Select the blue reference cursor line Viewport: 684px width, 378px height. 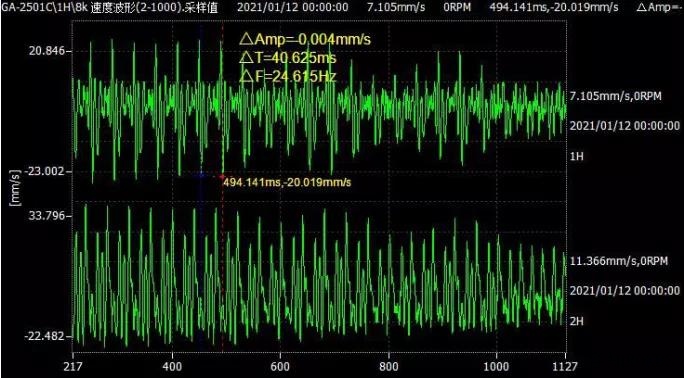pyautogui.click(x=201, y=187)
